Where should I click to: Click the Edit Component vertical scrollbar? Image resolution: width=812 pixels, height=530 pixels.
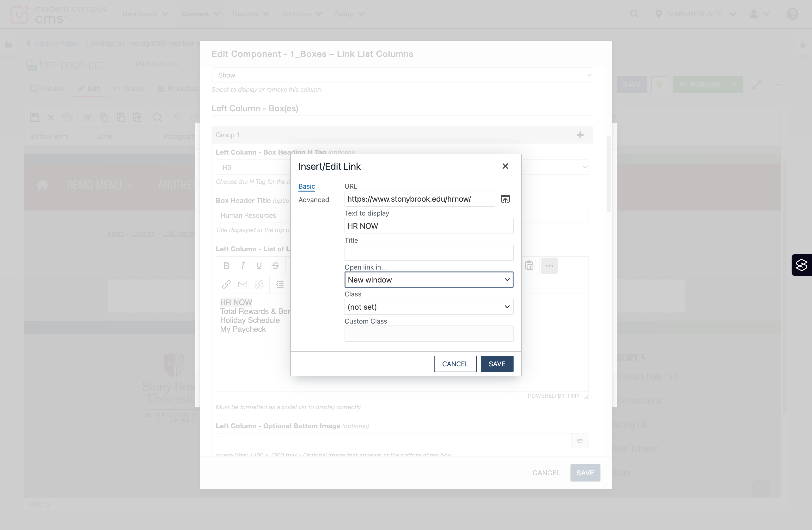tap(608, 174)
